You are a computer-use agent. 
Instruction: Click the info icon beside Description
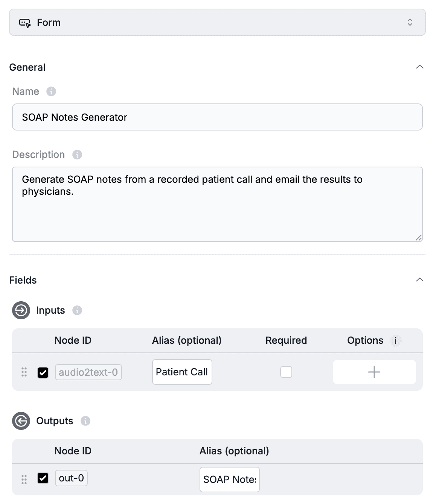(x=77, y=155)
